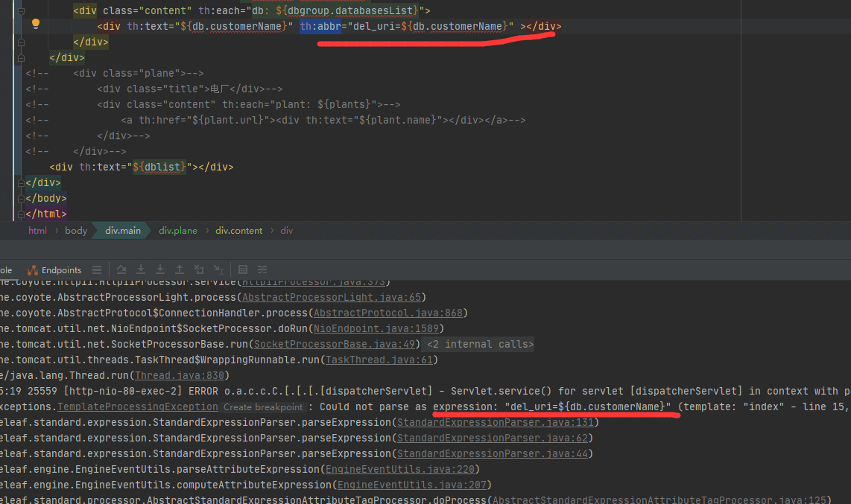Click the Trace Current Stream Chain icon
This screenshot has width=851, height=504.
click(x=262, y=269)
